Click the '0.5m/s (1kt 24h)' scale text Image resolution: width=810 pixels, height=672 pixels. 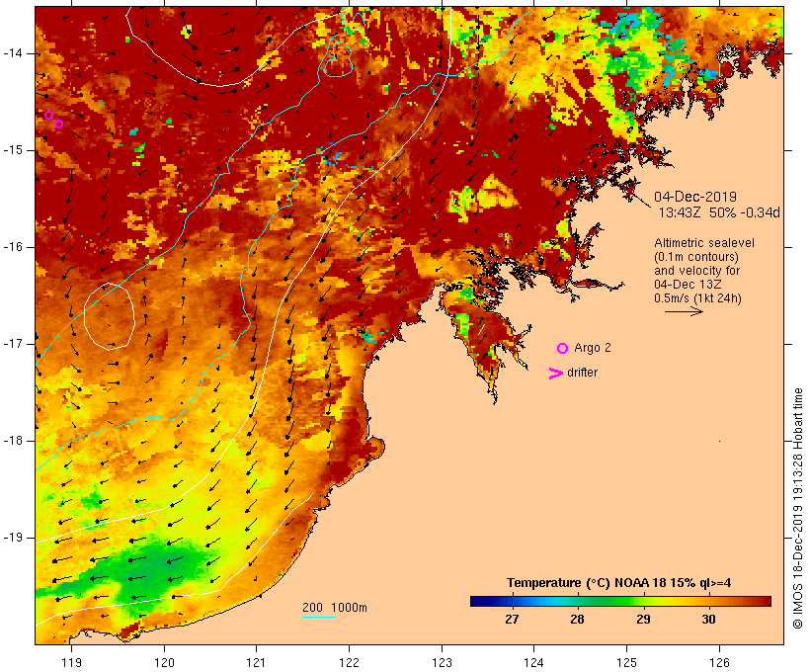pyautogui.click(x=697, y=298)
